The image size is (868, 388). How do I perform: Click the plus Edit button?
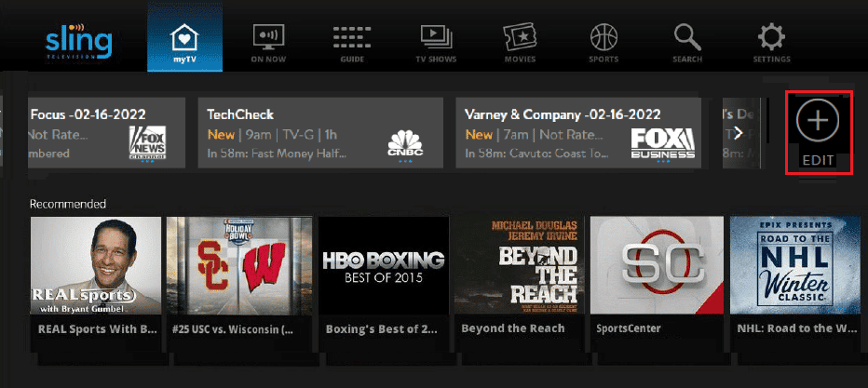819,133
